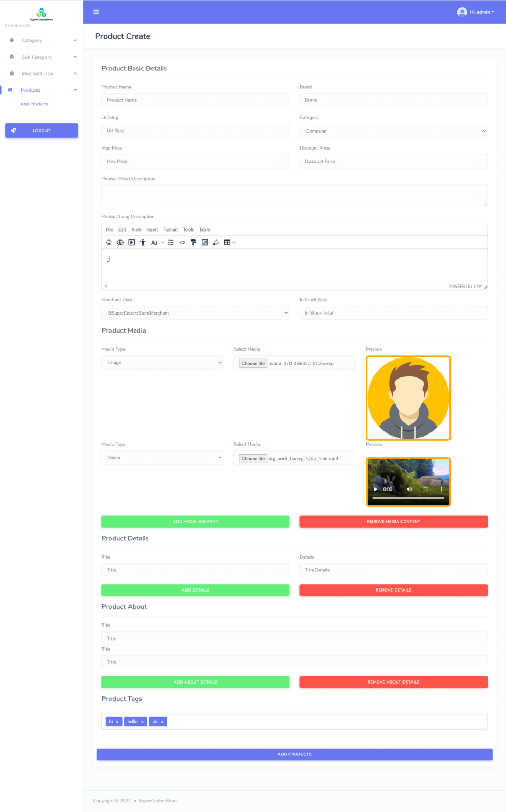Open the Category dropdown showing Computer
This screenshot has width=506, height=812.
click(x=393, y=131)
